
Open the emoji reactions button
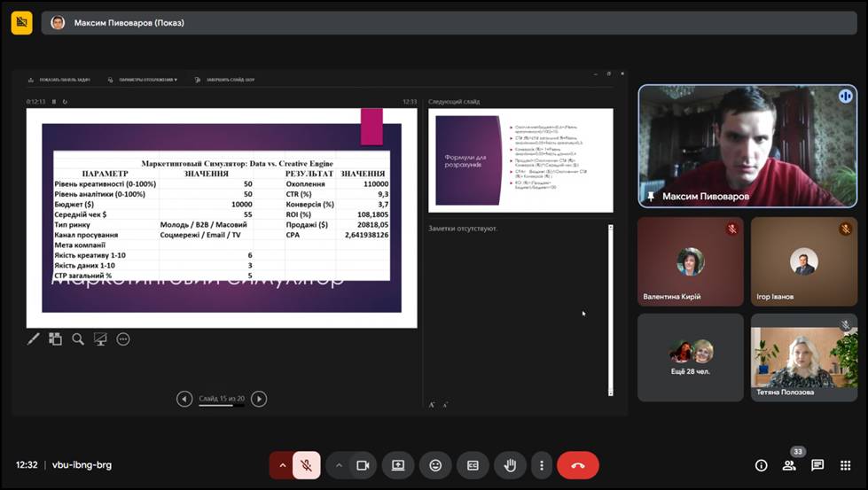tap(435, 465)
